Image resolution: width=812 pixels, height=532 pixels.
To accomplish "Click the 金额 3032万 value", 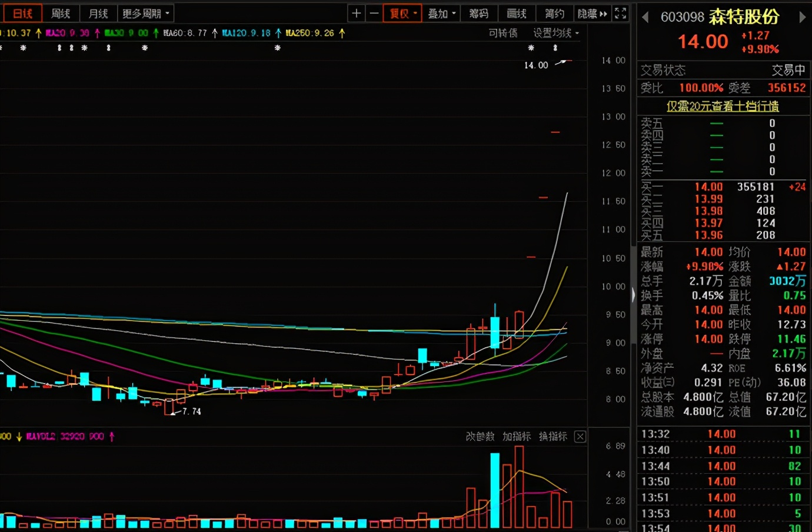I will pos(787,281).
